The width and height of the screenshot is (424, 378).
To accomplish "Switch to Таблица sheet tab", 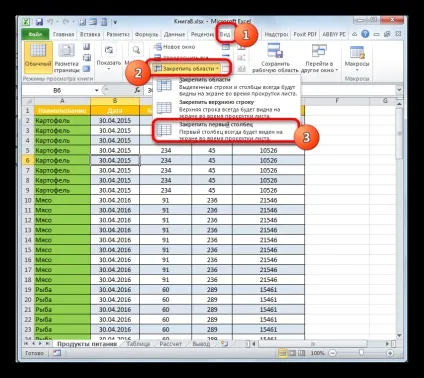I will point(138,344).
